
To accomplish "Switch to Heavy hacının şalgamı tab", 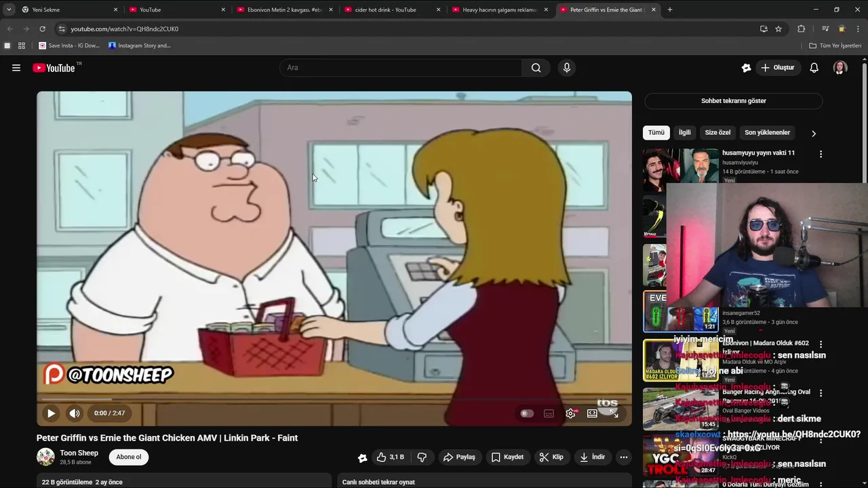I will [500, 9].
